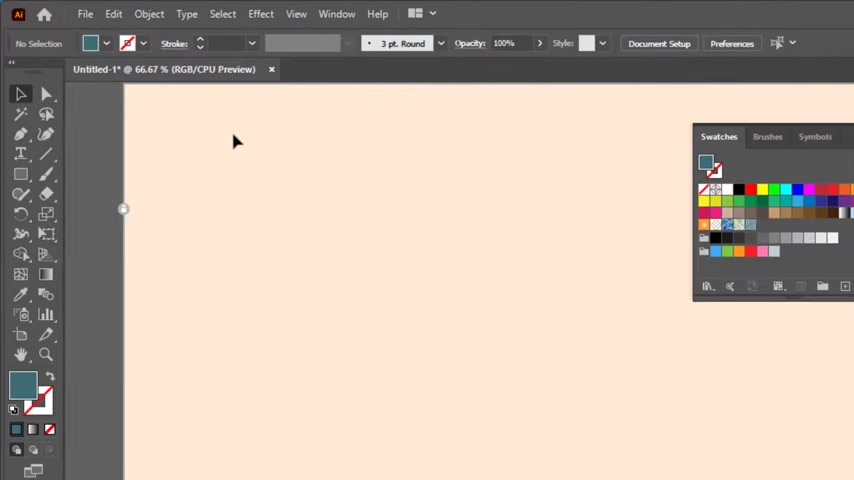Image resolution: width=854 pixels, height=480 pixels.
Task: Switch to the Symbols tab
Action: 815,137
